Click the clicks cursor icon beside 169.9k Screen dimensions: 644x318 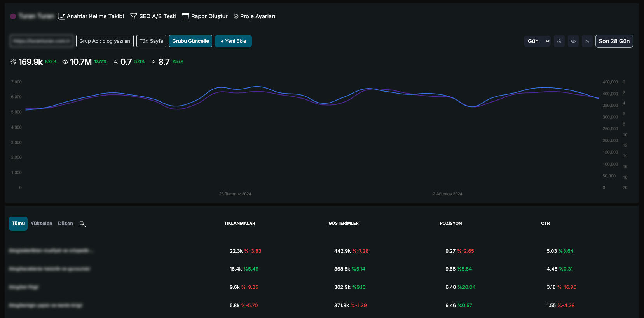tap(14, 62)
